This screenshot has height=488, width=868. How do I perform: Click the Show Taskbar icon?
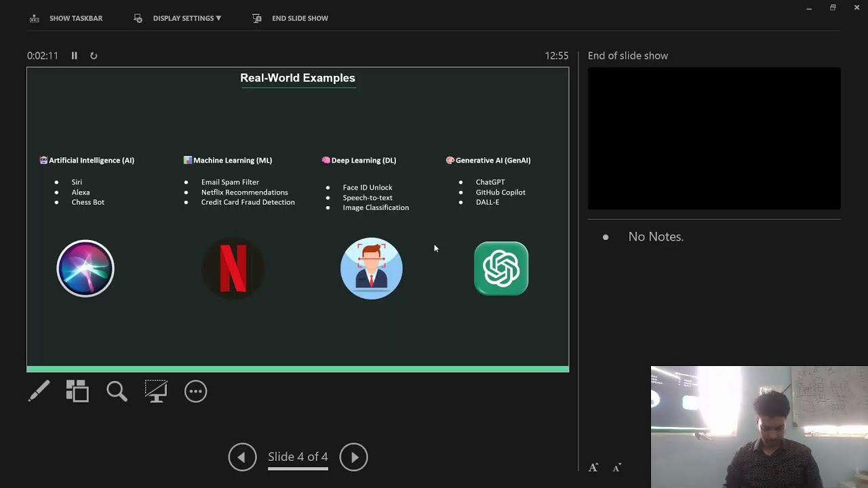(34, 18)
